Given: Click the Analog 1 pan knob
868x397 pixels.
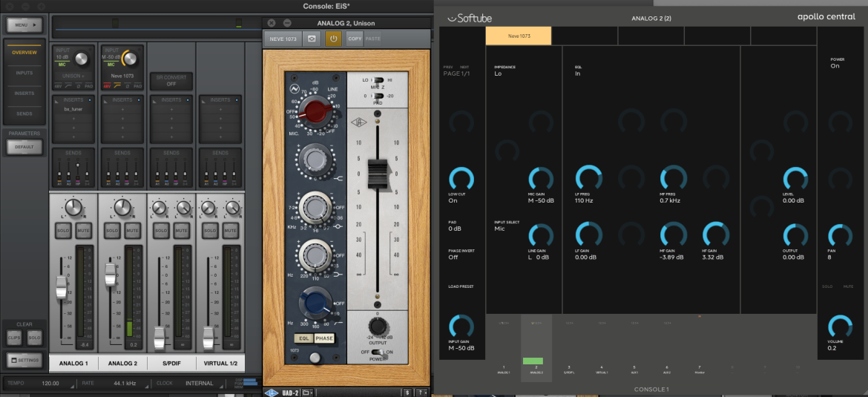Looking at the screenshot, I should (73, 208).
